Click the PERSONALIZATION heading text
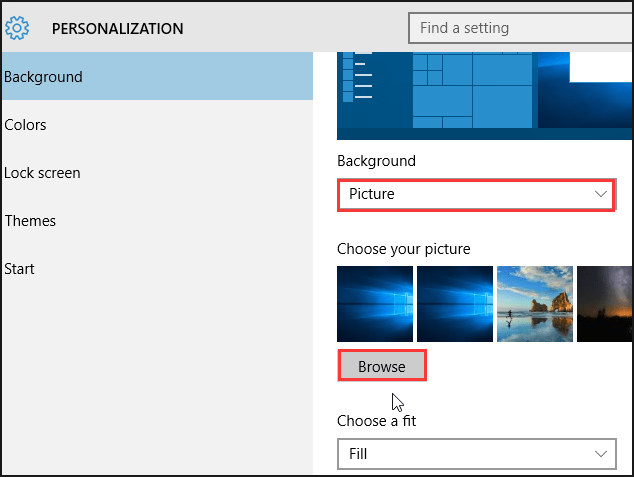Image resolution: width=634 pixels, height=477 pixels. [x=118, y=29]
